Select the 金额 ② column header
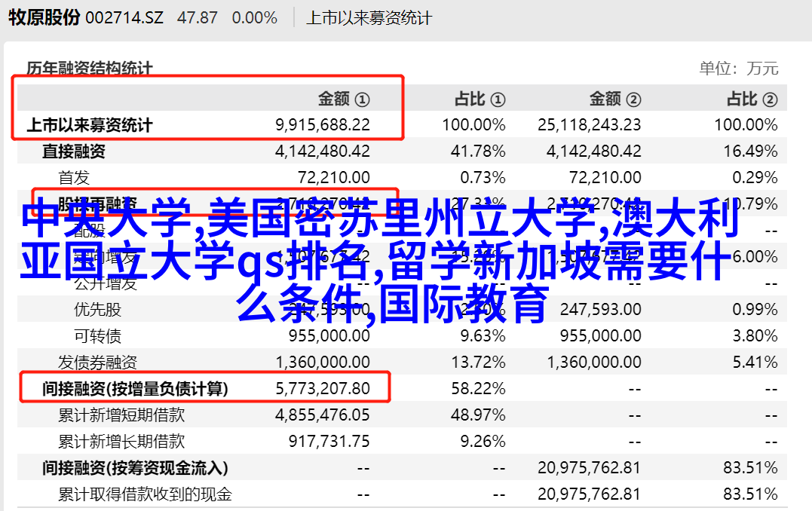812x511 pixels. (615, 99)
